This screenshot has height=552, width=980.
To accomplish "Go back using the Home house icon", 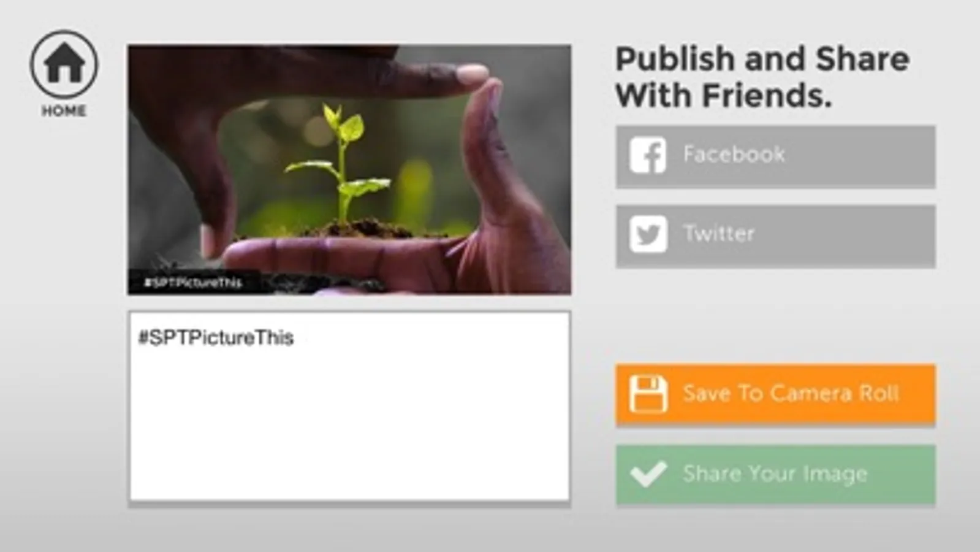I will (64, 64).
